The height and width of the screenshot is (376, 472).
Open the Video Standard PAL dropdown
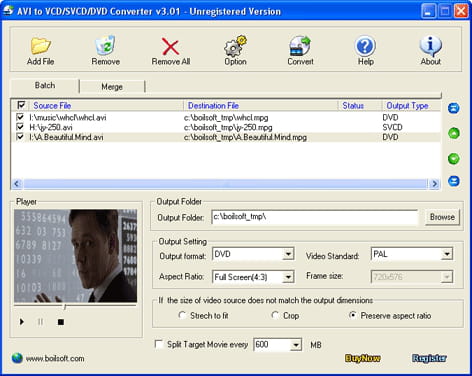coord(447,255)
